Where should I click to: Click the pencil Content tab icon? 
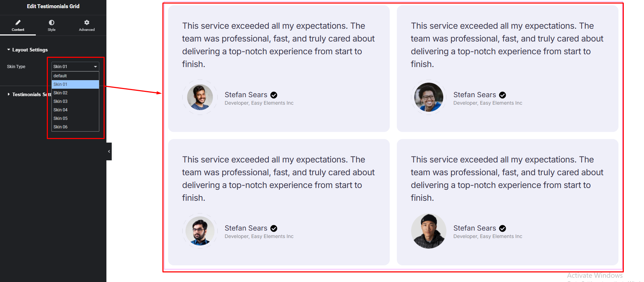click(18, 22)
